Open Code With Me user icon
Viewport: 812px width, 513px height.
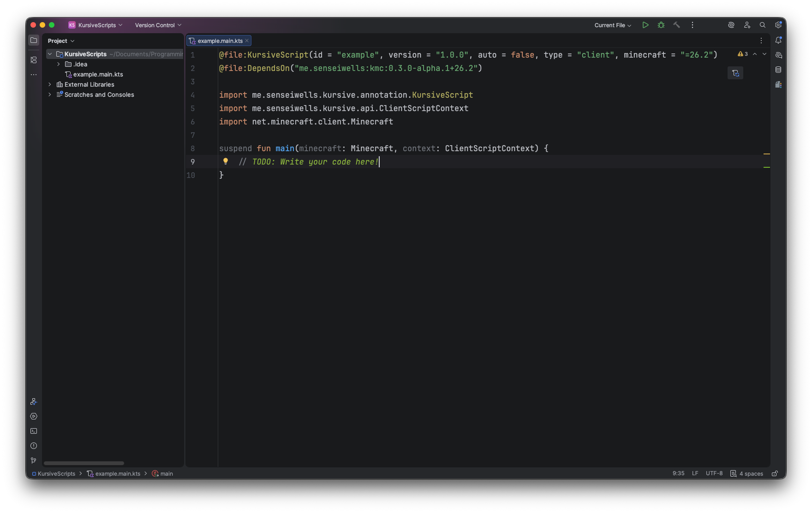747,25
